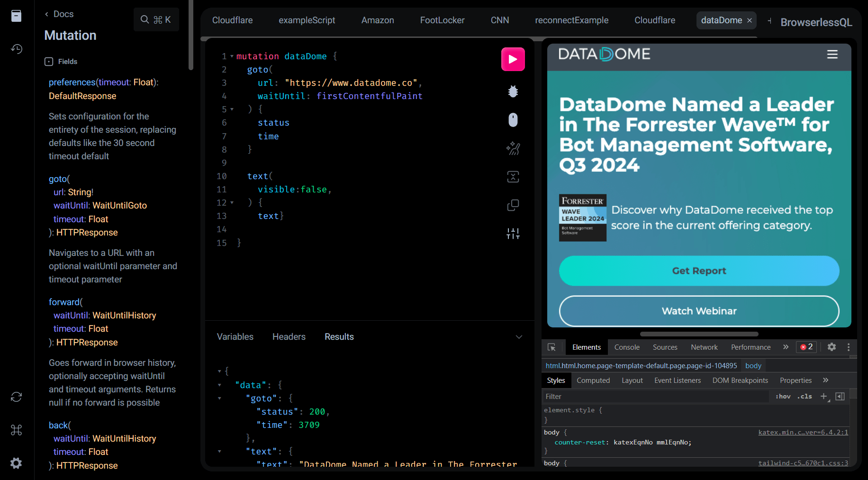Click the Filter styles input field
This screenshot has height=480, width=868.
tap(654, 397)
